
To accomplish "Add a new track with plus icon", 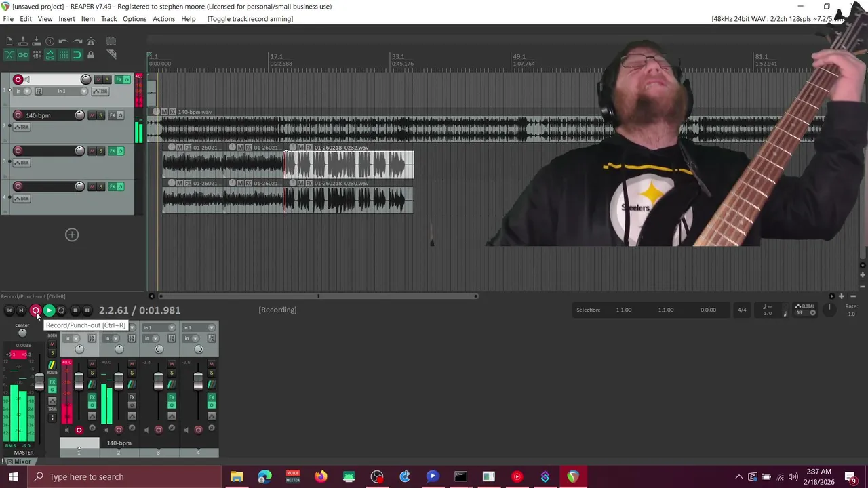I will (x=72, y=235).
